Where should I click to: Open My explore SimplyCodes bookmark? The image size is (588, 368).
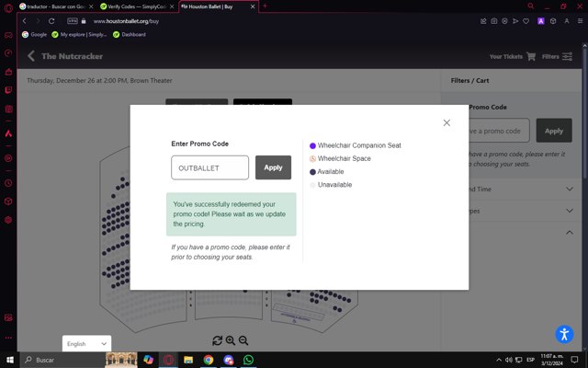79,35
